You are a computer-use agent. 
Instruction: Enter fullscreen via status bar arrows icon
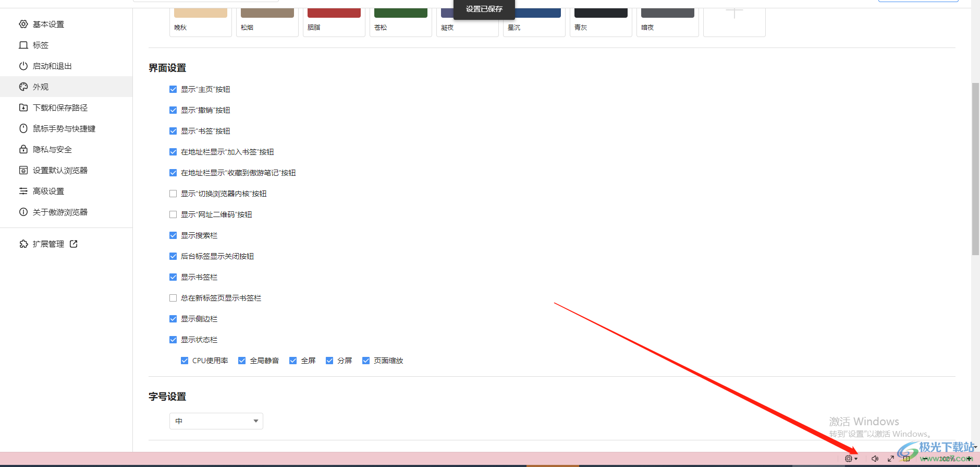(x=891, y=459)
